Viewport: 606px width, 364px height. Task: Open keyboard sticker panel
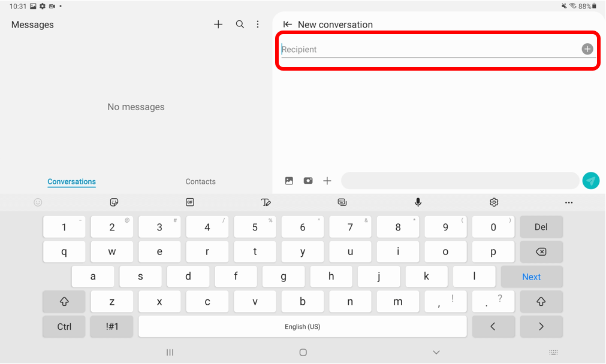pyautogui.click(x=114, y=202)
